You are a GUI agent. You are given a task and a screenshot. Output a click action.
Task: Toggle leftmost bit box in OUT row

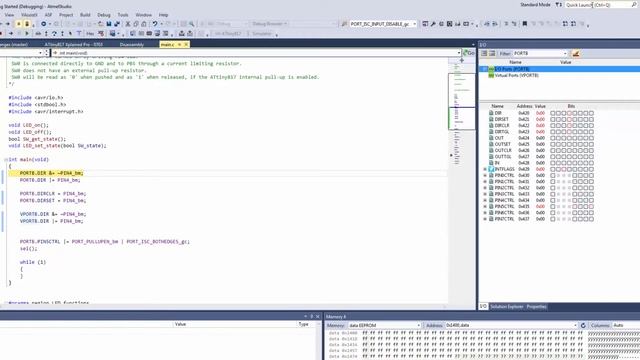click(x=553, y=138)
